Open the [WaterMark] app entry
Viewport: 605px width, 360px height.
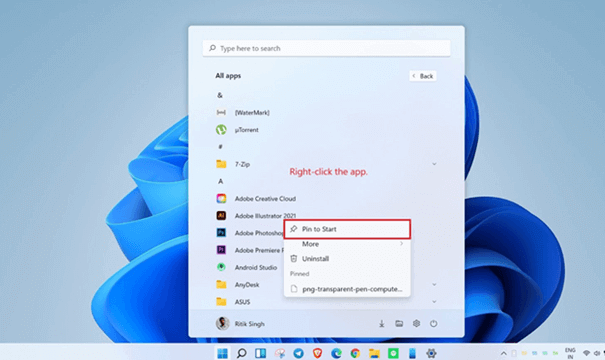point(252,113)
